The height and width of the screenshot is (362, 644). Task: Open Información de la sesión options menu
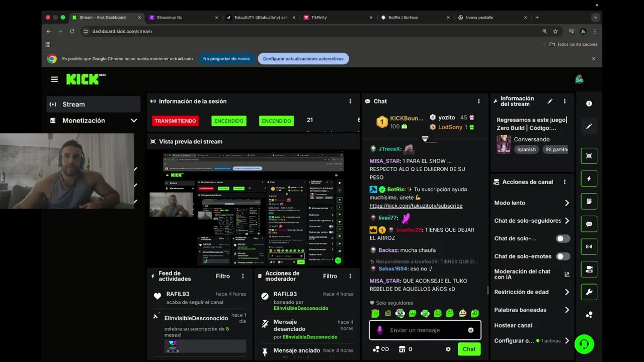(350, 101)
